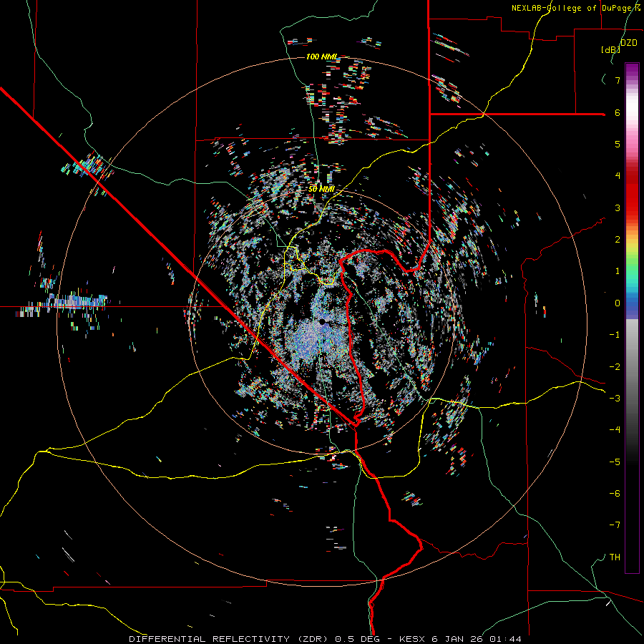The width and height of the screenshot is (644, 644).
Task: Click the 50 NMI range ring label
Action: click(321, 189)
